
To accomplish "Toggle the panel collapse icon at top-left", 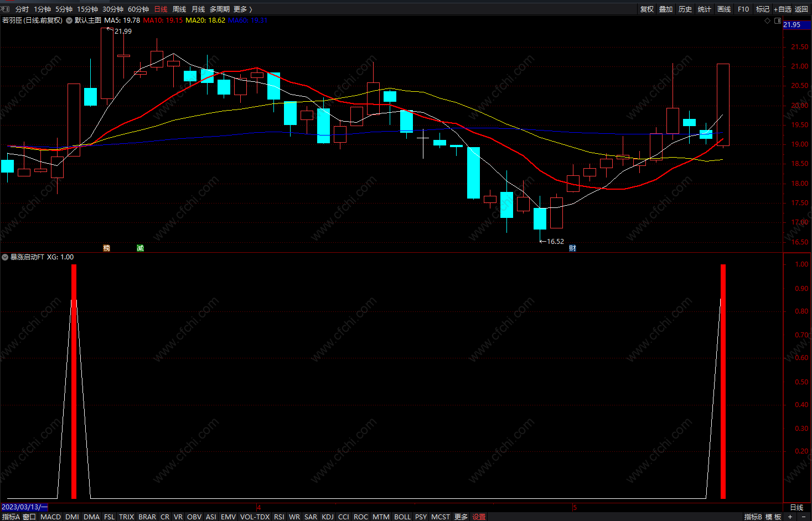I will [x=6, y=9].
